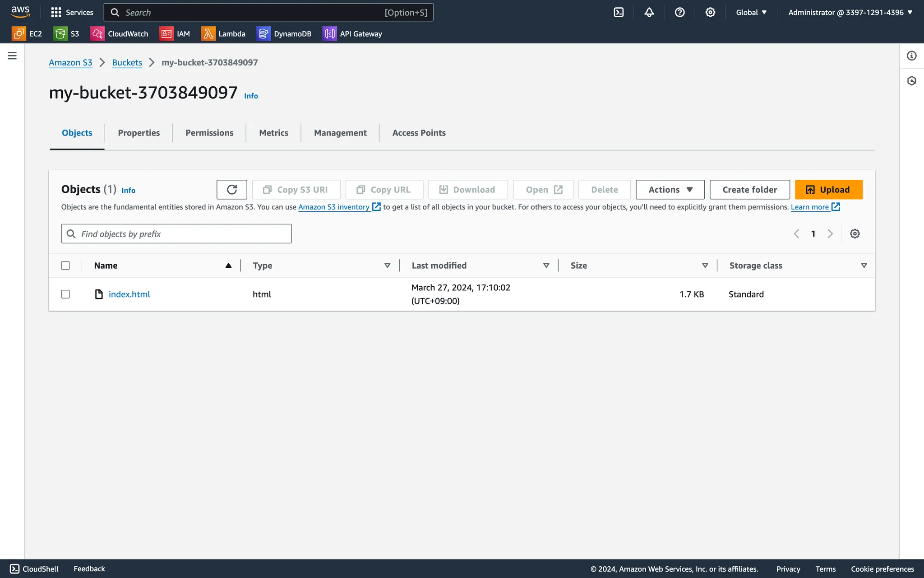Check the select-all objects checkbox
Screen dimensions: 924x578
pyautogui.click(x=65, y=266)
